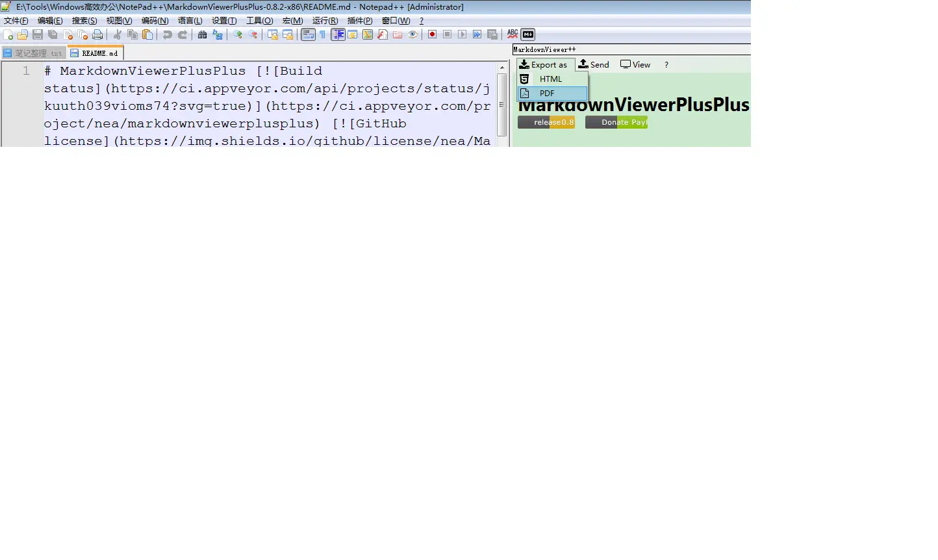Open the View dropdown in MarkdownViewer++
This screenshot has height=560, width=938.
pos(635,64)
